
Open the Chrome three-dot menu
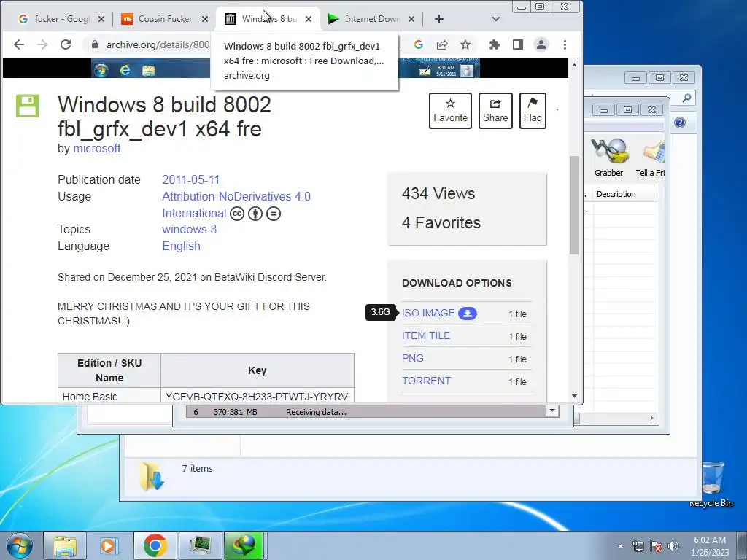tap(565, 44)
